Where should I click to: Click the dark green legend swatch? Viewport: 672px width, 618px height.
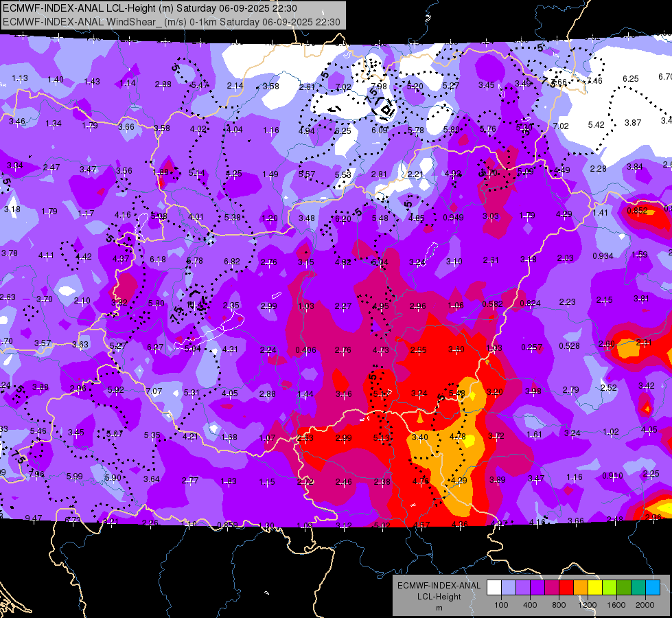[x=624, y=588]
